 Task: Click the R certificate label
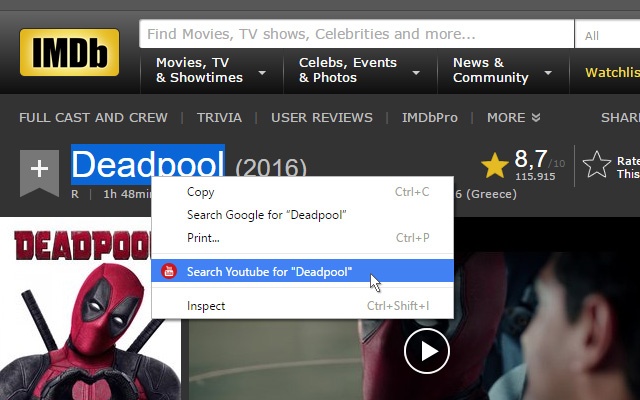75,194
